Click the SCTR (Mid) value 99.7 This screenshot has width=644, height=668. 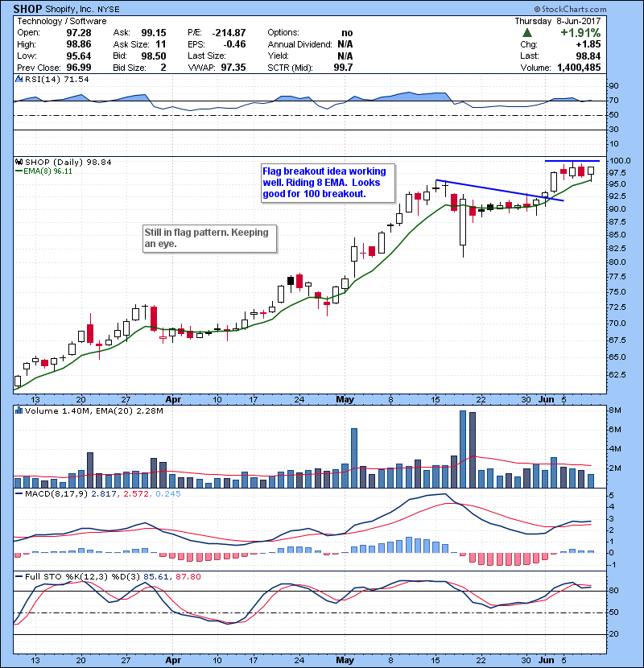click(x=344, y=68)
